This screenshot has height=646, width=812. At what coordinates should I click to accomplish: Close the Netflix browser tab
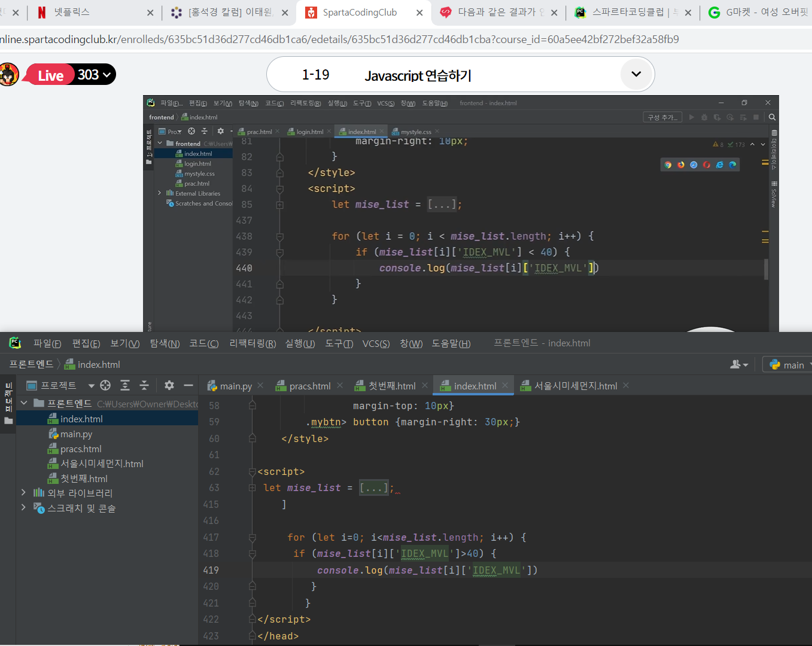(x=150, y=13)
